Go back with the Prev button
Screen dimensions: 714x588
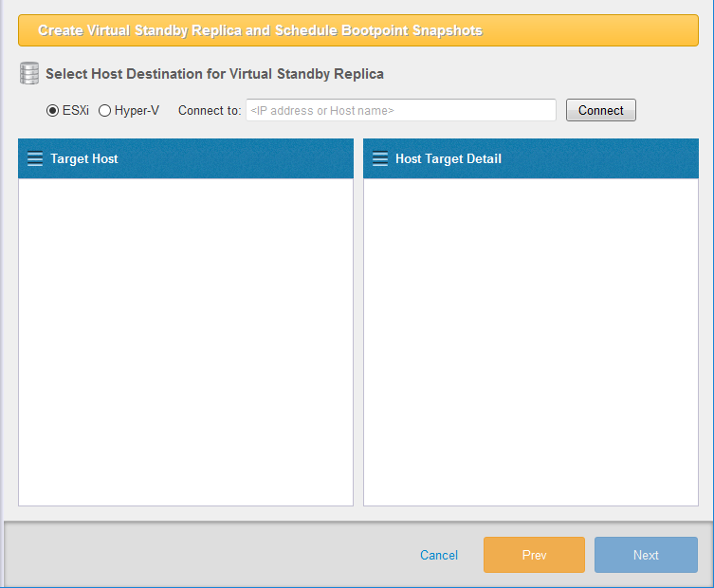click(x=534, y=555)
